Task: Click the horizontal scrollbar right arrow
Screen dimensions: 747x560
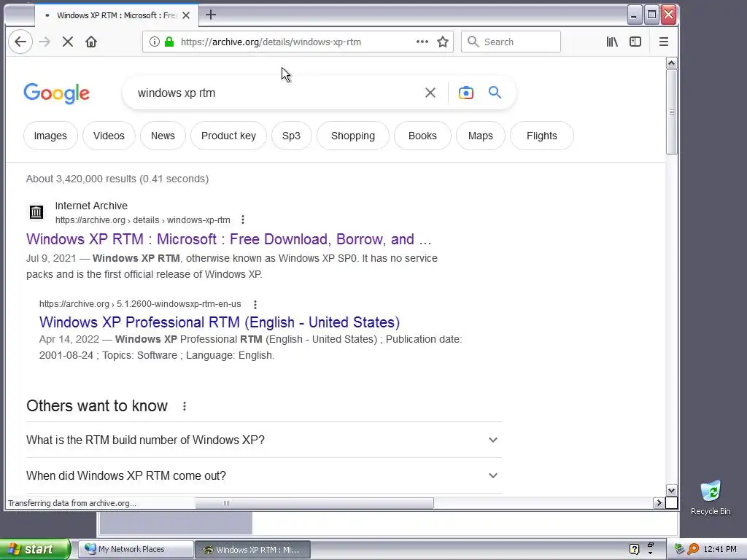Action: [659, 503]
